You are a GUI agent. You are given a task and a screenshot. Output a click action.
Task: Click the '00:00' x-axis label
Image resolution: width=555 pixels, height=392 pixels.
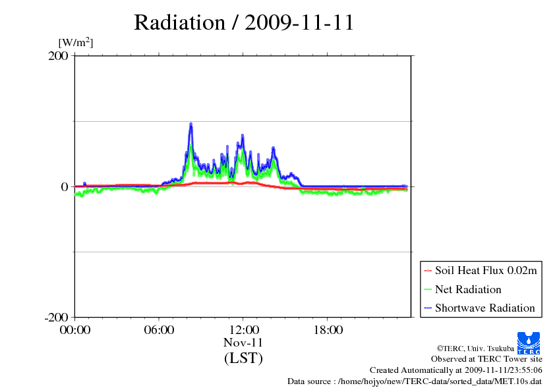[75, 330]
